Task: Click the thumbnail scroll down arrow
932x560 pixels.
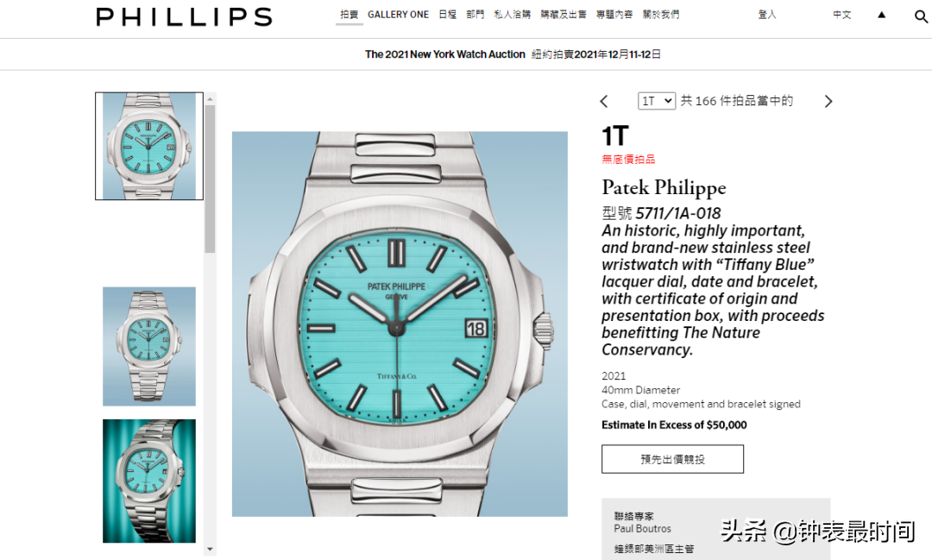Action: pos(210,549)
